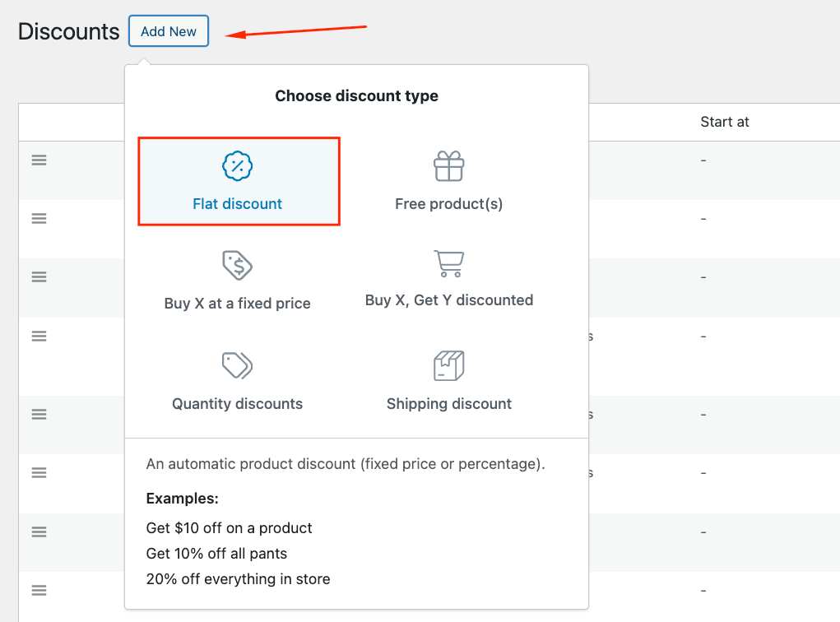Click the Buy X, Get Y discounted label
840x622 pixels.
click(448, 299)
